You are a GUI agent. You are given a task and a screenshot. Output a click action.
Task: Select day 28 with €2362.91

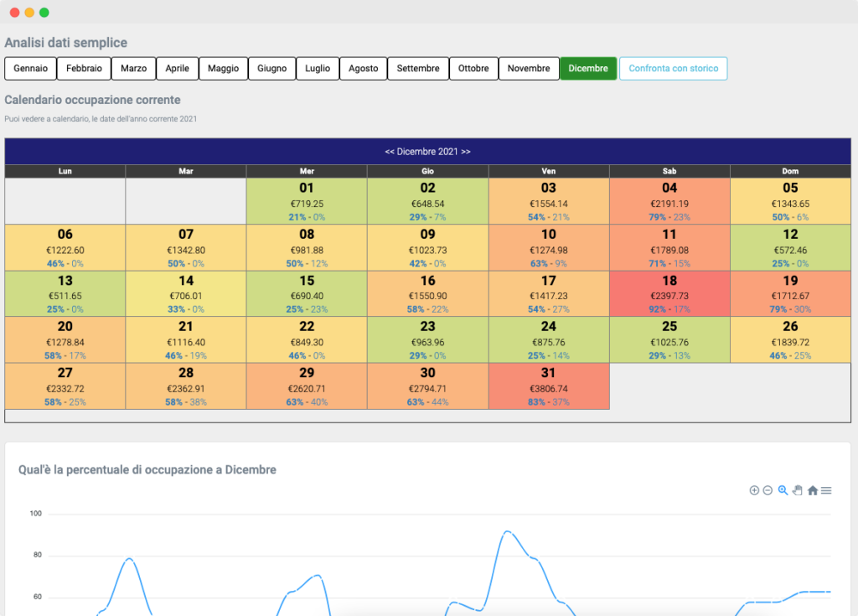click(x=186, y=386)
